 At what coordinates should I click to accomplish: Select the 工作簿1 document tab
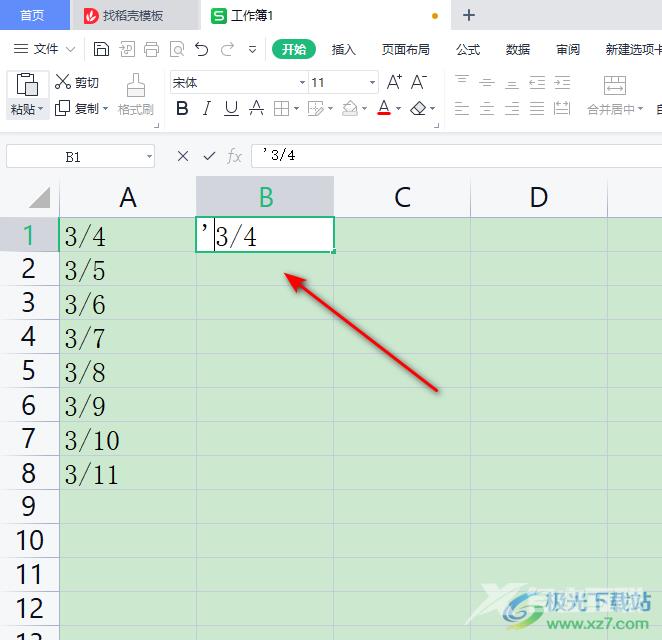326,16
